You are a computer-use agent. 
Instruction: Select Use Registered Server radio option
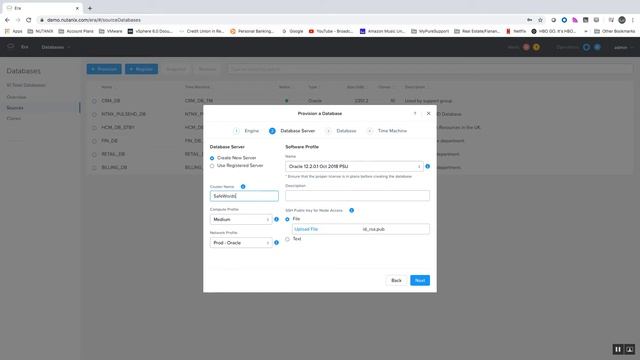[x=212, y=166]
